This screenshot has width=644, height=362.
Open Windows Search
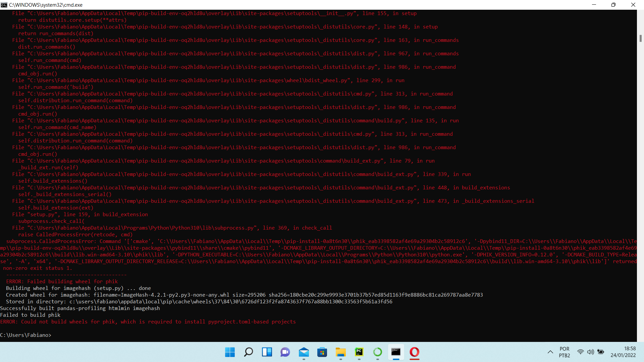click(248, 352)
